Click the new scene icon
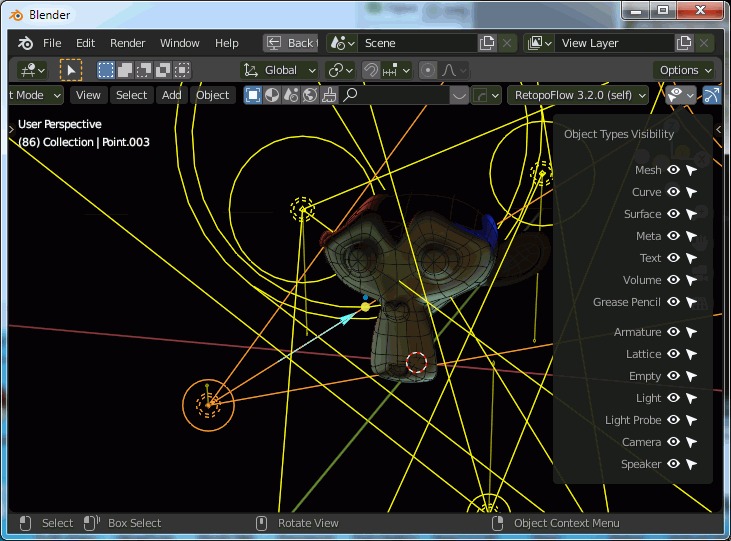Viewport: 731px width, 541px height. (x=487, y=43)
